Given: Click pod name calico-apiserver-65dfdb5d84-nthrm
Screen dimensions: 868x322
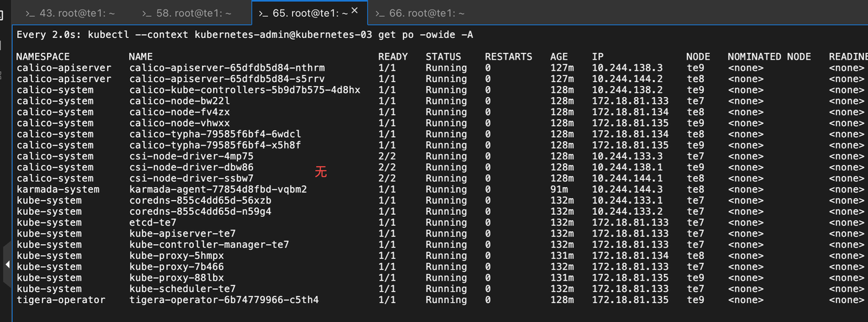Looking at the screenshot, I should pos(227,68).
